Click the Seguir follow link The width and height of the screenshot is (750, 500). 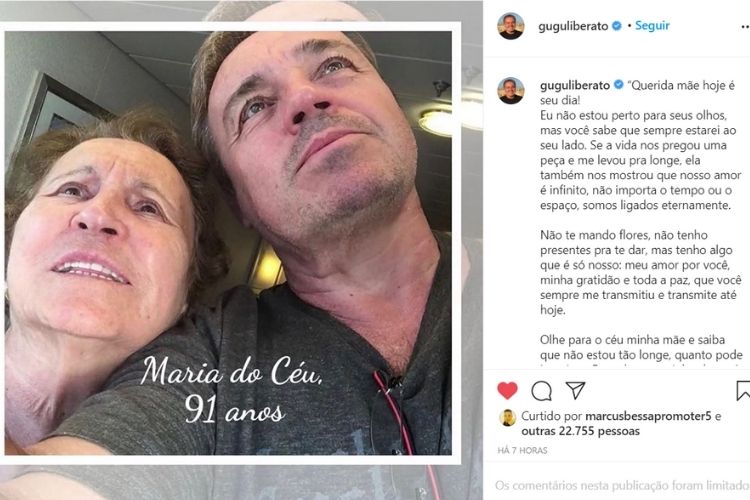click(x=652, y=25)
